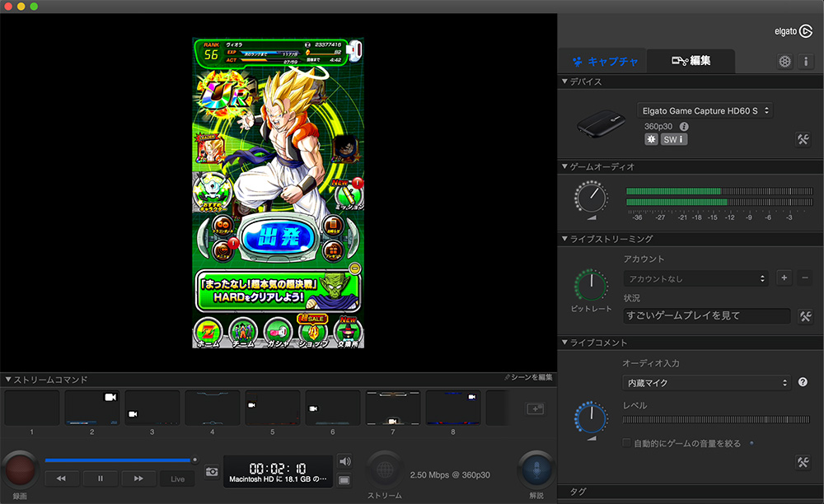Click the help icon beside the audio input dropdown
The height and width of the screenshot is (504, 824).
pyautogui.click(x=802, y=382)
